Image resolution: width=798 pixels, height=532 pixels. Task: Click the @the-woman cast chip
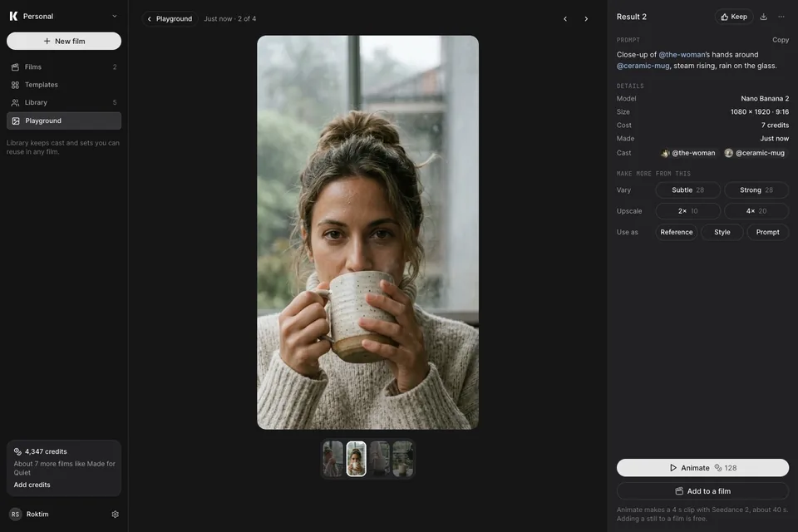688,153
